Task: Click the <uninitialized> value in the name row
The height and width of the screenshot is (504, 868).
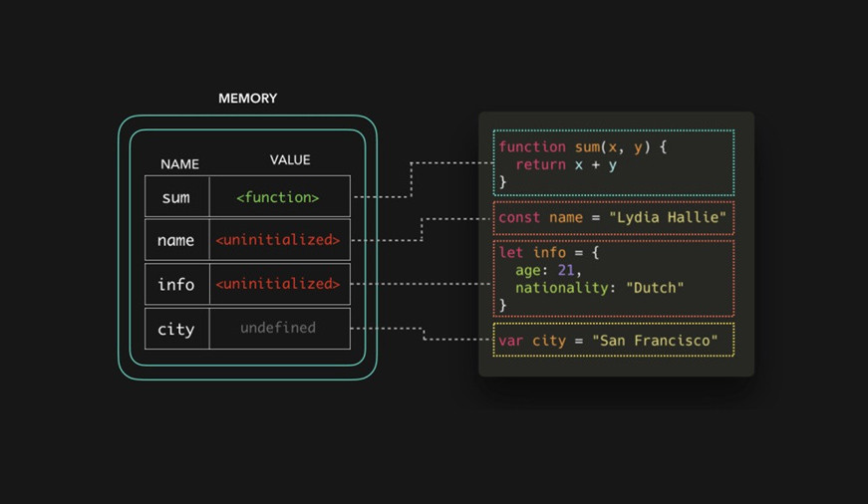Action: 278,240
